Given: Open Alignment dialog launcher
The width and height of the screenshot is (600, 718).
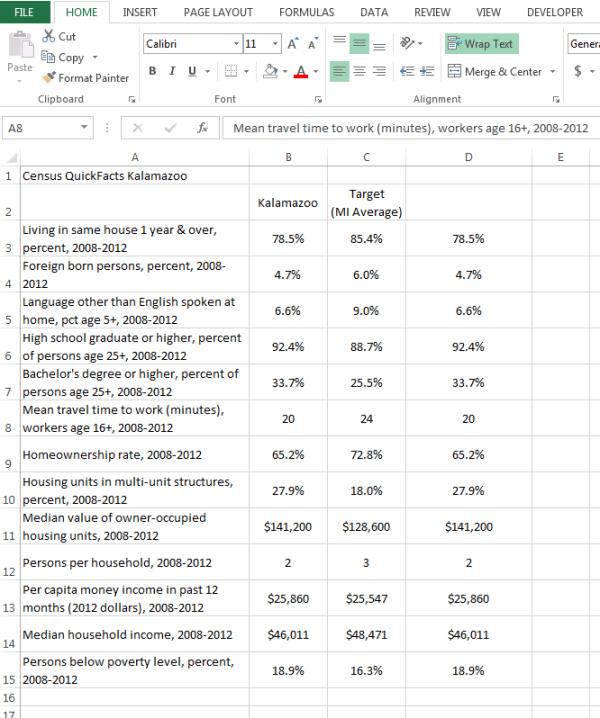Looking at the screenshot, I should (x=556, y=99).
